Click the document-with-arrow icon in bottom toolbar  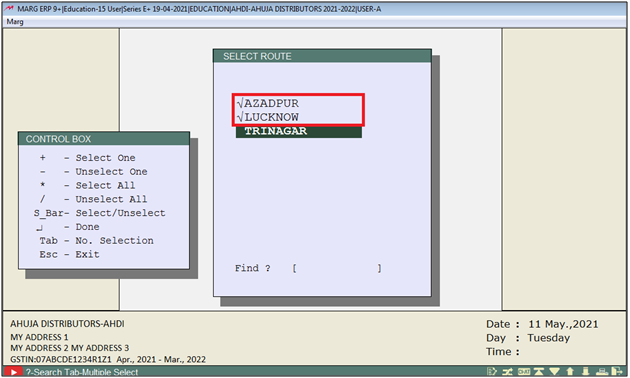(x=492, y=372)
